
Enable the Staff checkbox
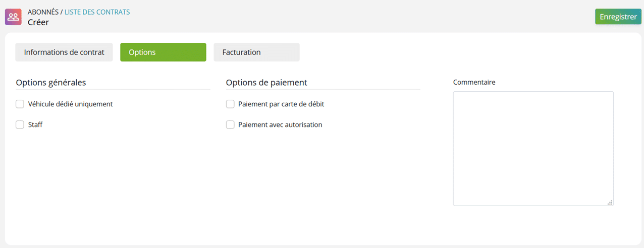[x=20, y=125]
